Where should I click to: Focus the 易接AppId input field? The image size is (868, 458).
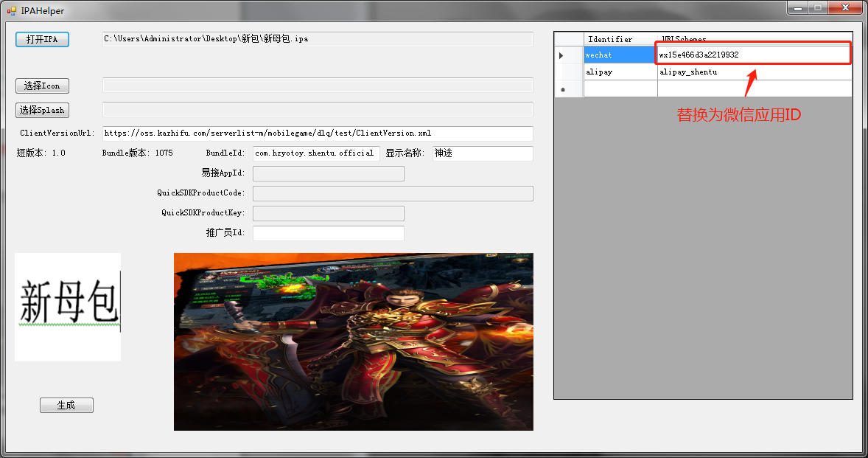(x=329, y=173)
